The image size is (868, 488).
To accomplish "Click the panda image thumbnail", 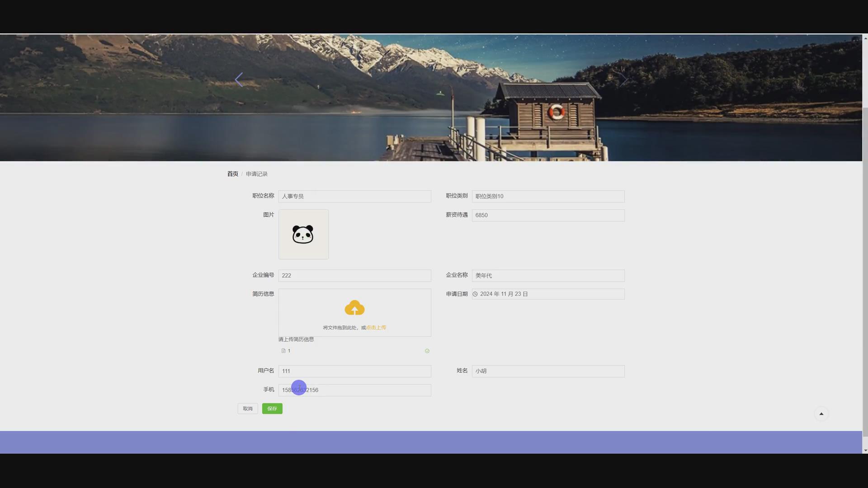I will tap(303, 234).
